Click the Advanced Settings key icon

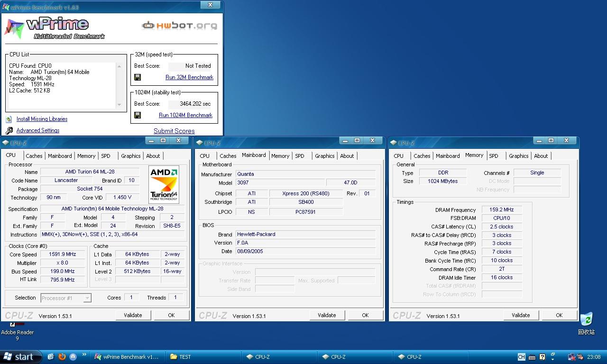[x=9, y=131]
